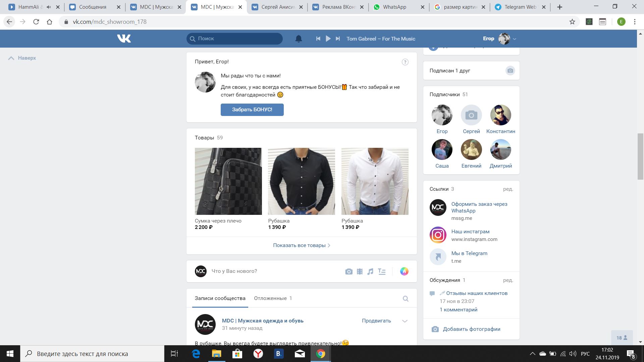Close the Сообщения browser tab

pos(118,7)
